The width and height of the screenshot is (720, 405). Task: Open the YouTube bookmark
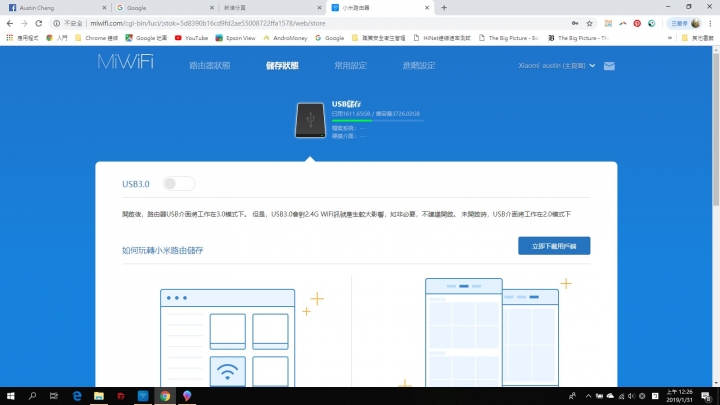click(x=191, y=38)
